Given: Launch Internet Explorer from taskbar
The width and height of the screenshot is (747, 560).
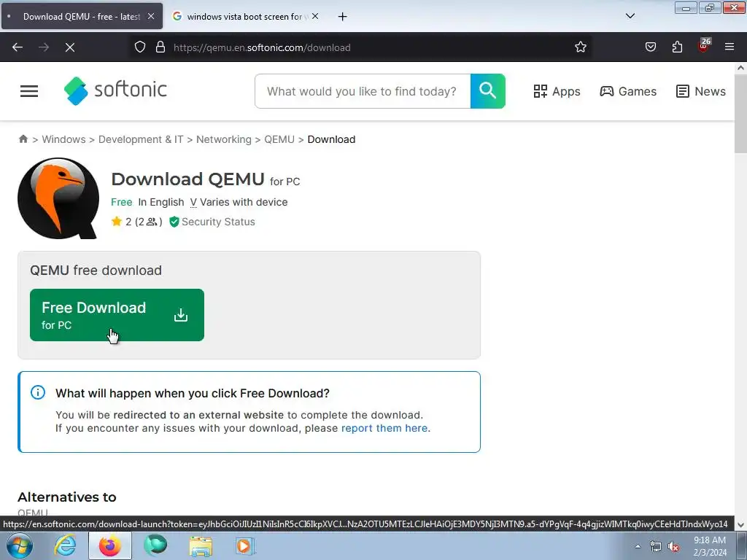Looking at the screenshot, I should pos(65,546).
